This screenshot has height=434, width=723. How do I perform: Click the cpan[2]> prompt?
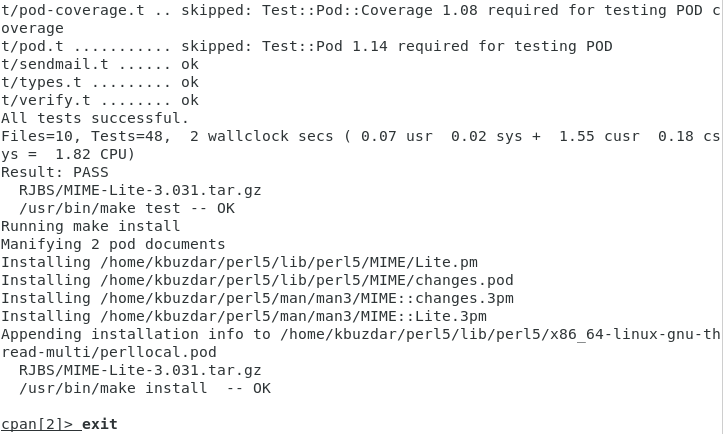click(x=37, y=424)
